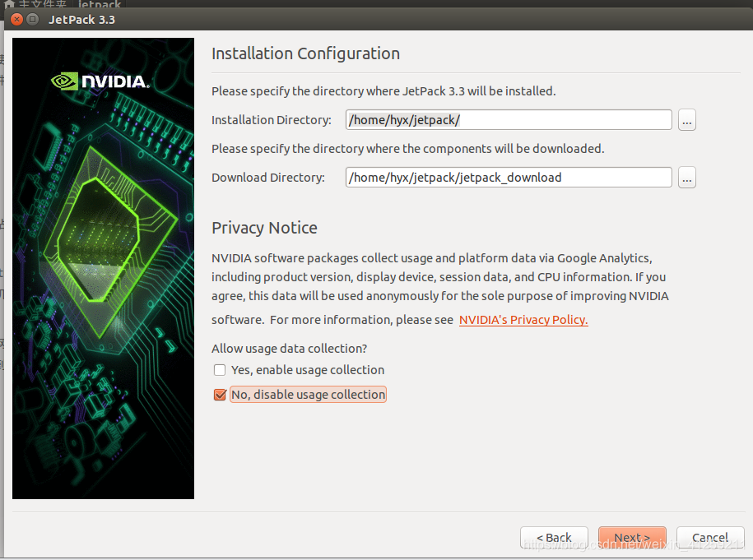The height and width of the screenshot is (560, 753).
Task: Open NVIDIA's Privacy Policy link
Action: tap(523, 320)
